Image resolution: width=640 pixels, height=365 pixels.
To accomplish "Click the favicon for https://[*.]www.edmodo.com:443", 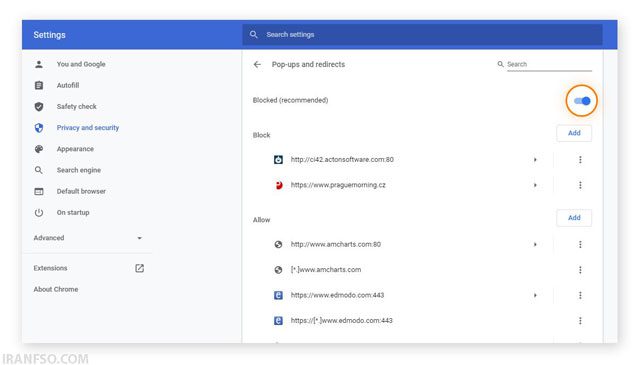I will coord(278,320).
